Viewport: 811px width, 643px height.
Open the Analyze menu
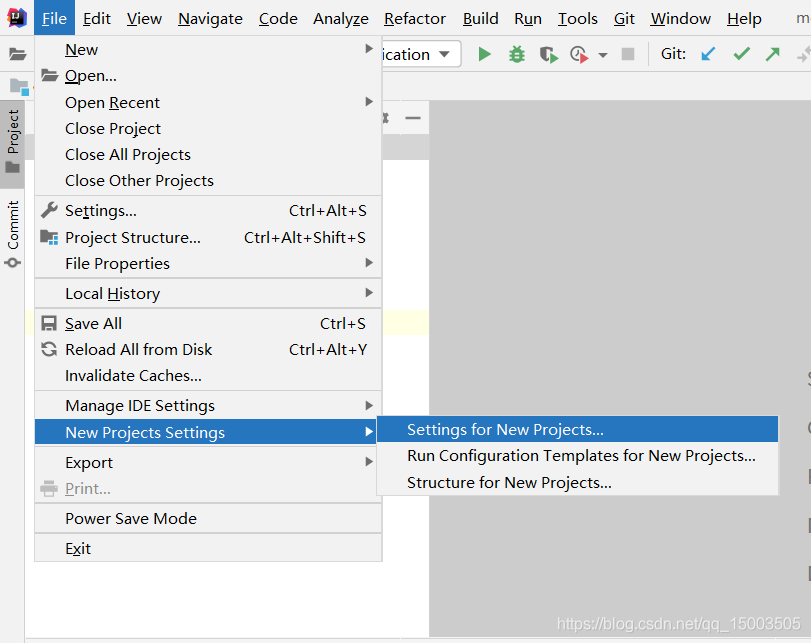[341, 19]
